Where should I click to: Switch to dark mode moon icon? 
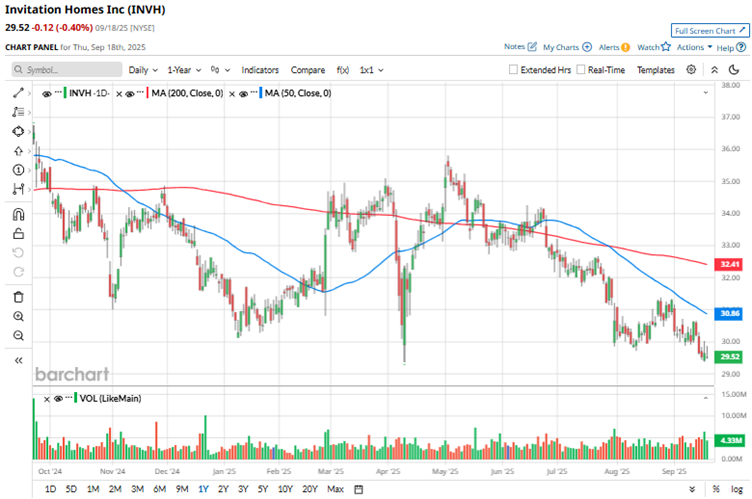(734, 70)
